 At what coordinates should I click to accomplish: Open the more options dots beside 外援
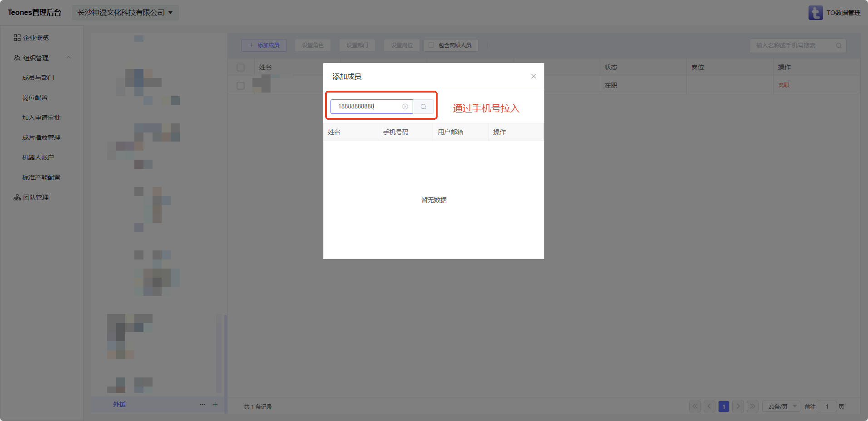coord(202,404)
